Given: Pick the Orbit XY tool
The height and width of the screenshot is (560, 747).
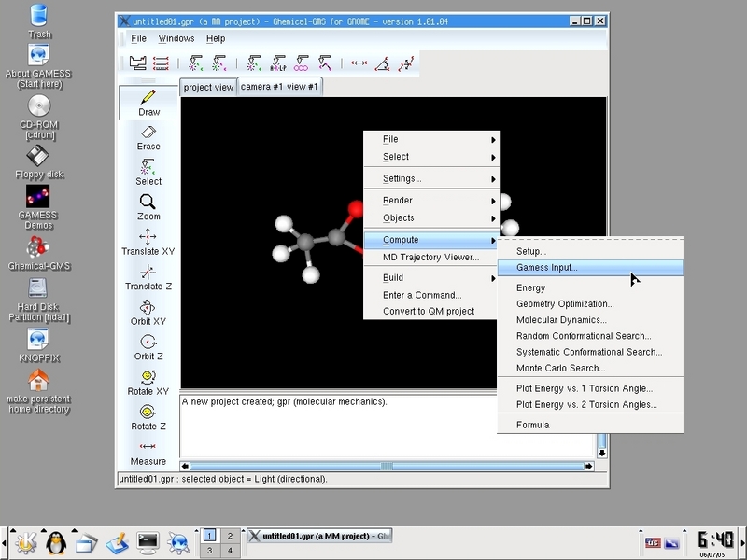Looking at the screenshot, I should pyautogui.click(x=148, y=312).
